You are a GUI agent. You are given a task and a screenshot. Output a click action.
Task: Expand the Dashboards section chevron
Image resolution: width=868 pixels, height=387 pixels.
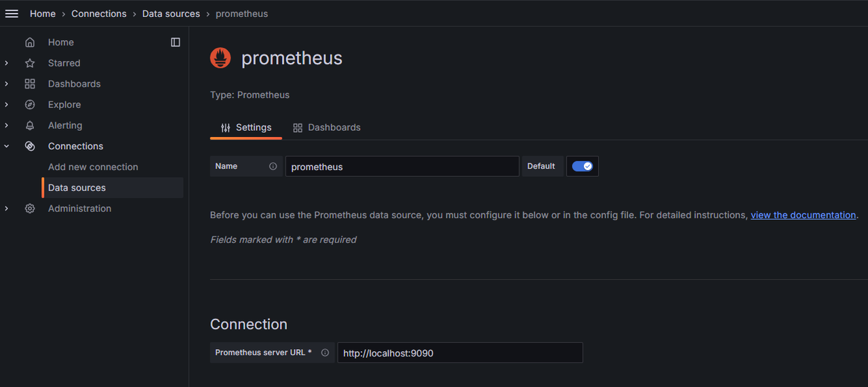click(7, 84)
